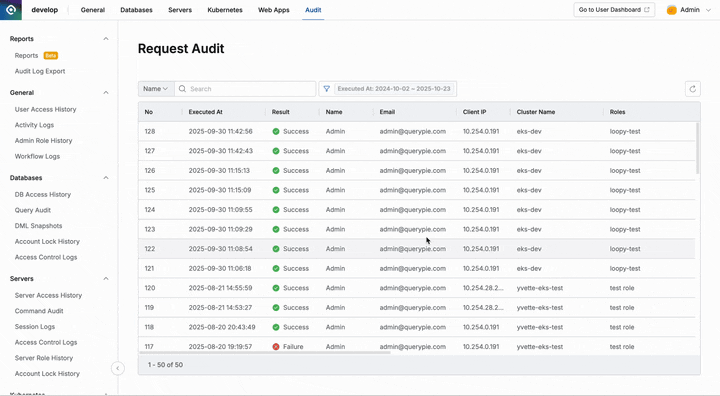Screen dimensions: 720x396
Task: Switch to the Databases top tab
Action: [136, 10]
